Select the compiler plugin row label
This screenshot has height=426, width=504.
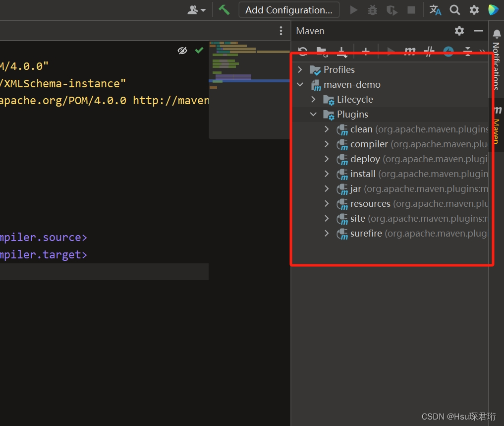tap(369, 144)
